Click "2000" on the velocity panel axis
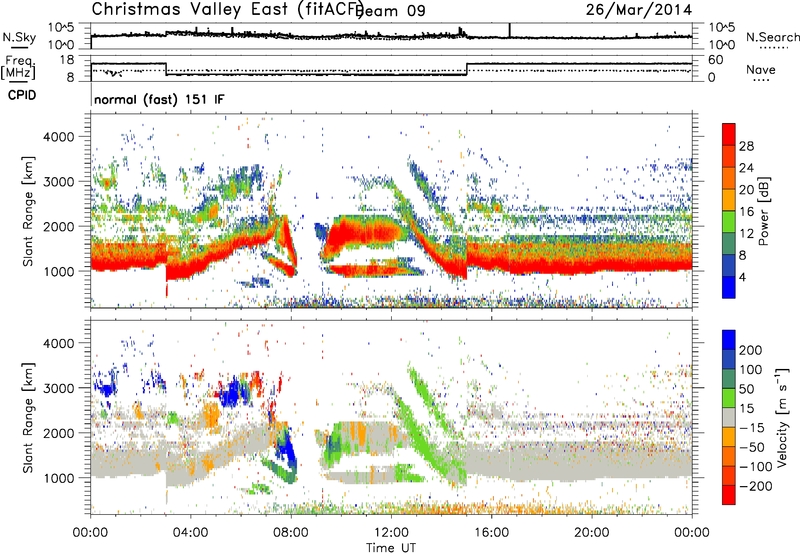The height and width of the screenshot is (554, 800). point(59,433)
